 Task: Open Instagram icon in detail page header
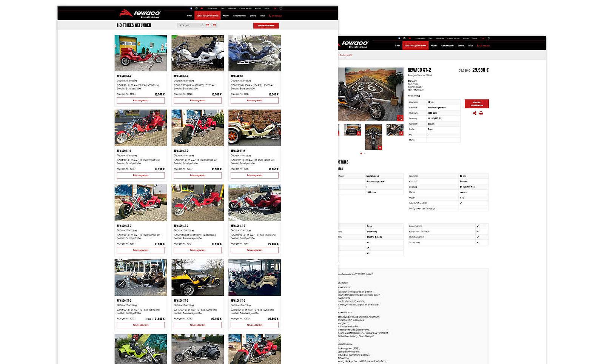pos(404,38)
